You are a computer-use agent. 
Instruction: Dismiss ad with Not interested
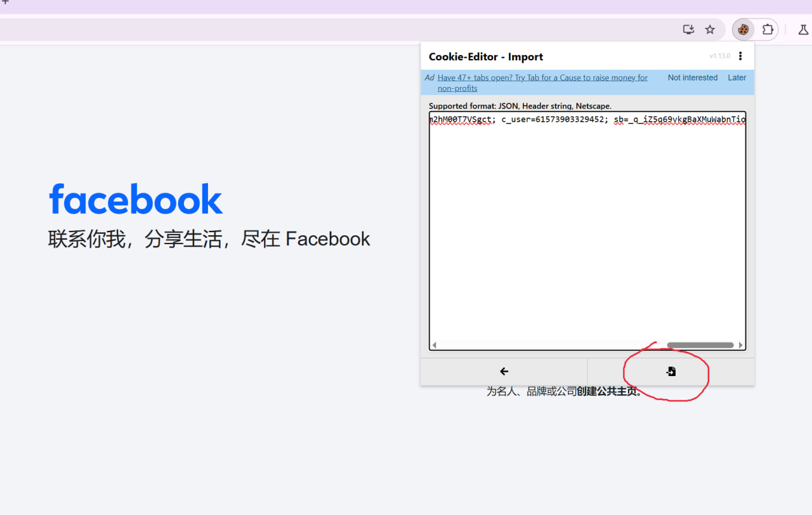point(692,77)
